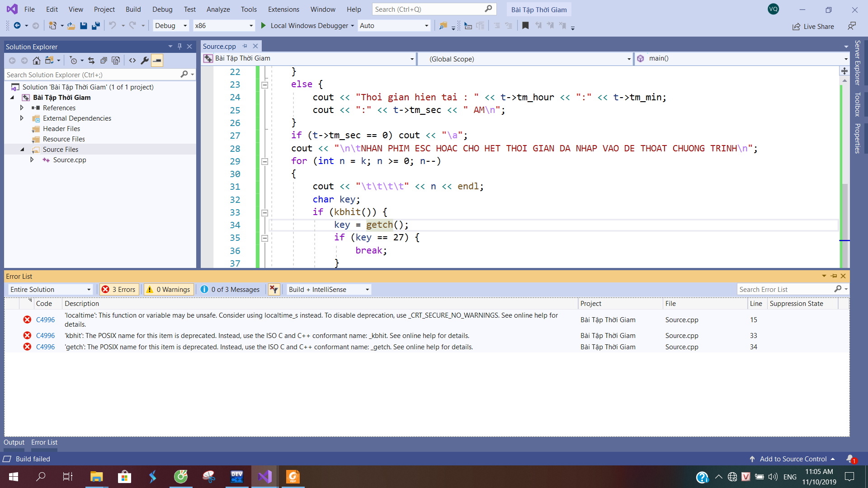
Task: Run the Local Windows Debugger
Action: click(307, 26)
